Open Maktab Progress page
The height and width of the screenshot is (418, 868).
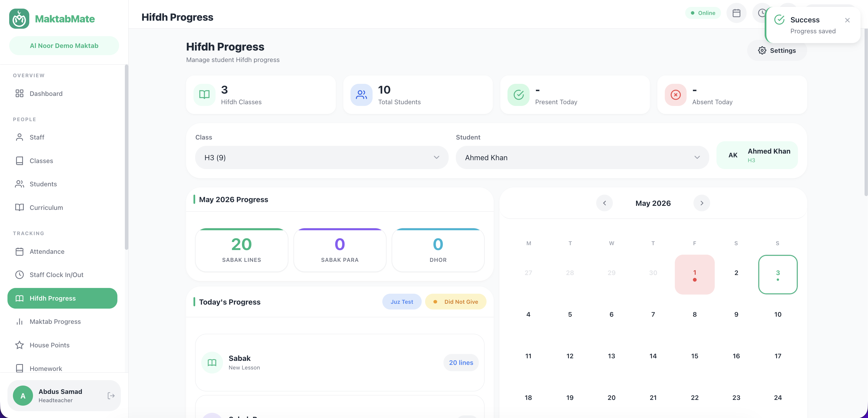(62, 322)
